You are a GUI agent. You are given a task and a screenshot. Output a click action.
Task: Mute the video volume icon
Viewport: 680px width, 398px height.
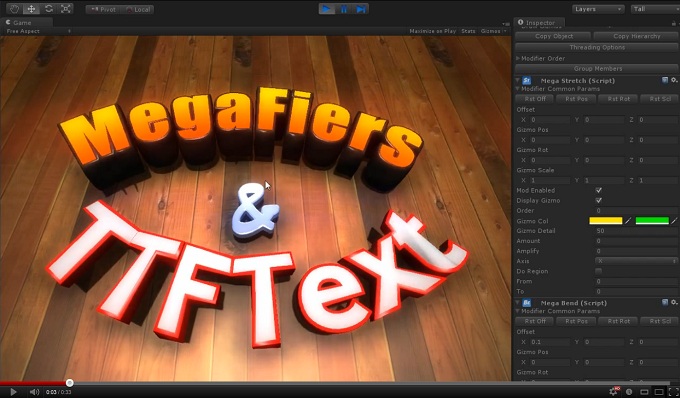pos(34,392)
